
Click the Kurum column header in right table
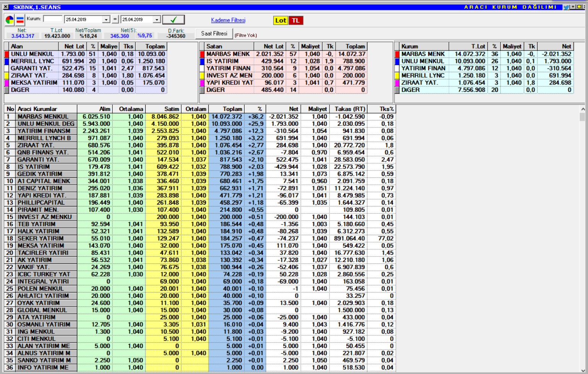(424, 46)
